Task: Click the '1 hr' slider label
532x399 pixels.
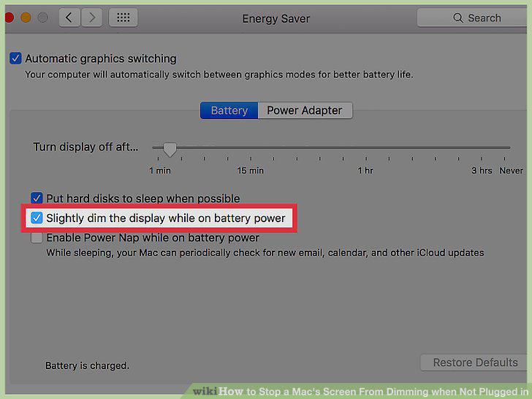Action: (365, 171)
